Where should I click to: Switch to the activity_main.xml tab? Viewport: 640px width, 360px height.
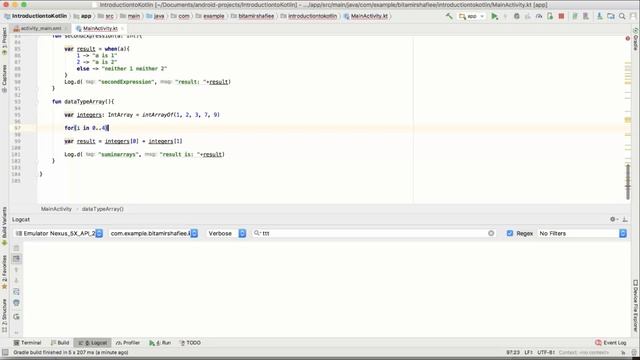(x=41, y=29)
